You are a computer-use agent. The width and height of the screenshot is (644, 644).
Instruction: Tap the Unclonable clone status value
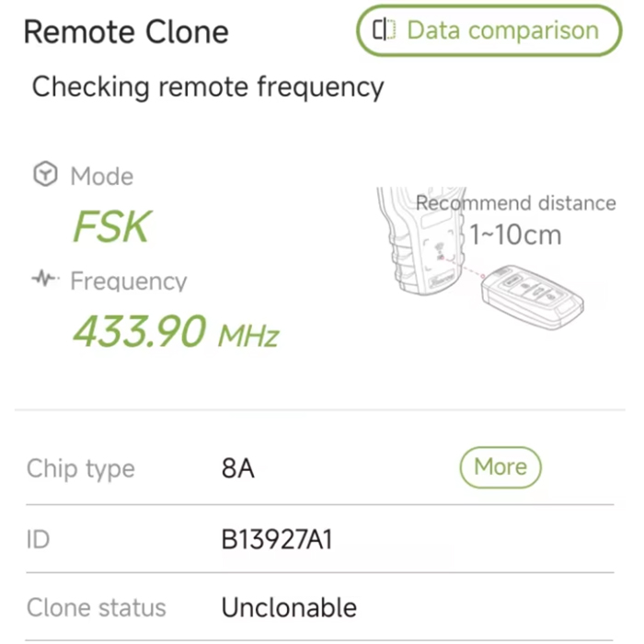(x=288, y=607)
